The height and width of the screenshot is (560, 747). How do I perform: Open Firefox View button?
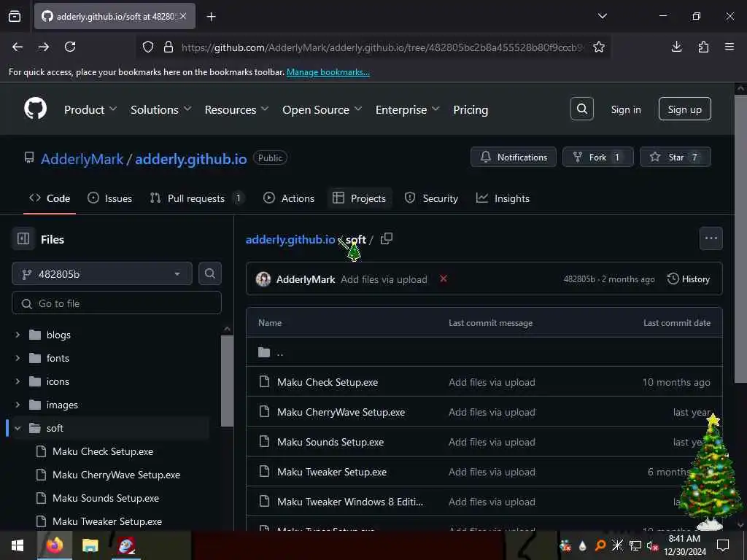click(15, 17)
